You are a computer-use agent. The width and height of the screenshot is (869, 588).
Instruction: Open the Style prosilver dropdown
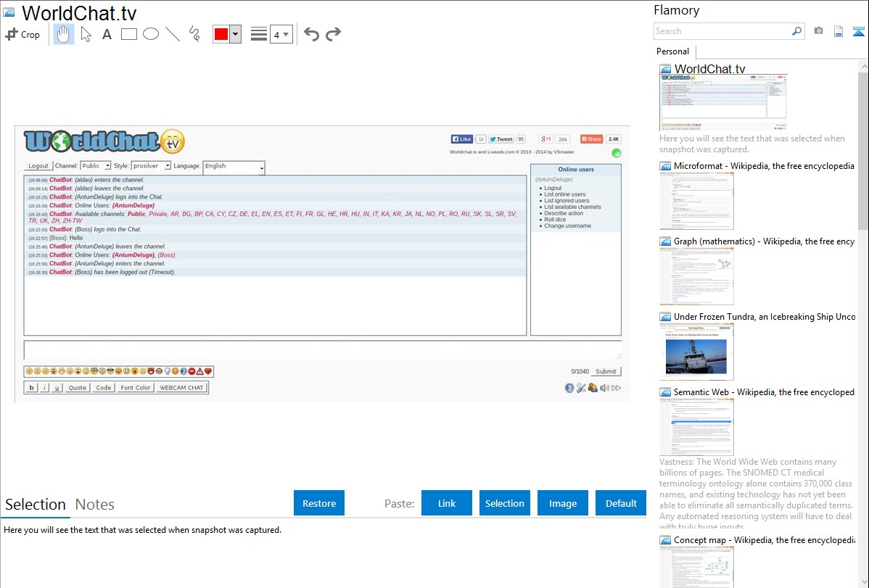pyautogui.click(x=152, y=166)
